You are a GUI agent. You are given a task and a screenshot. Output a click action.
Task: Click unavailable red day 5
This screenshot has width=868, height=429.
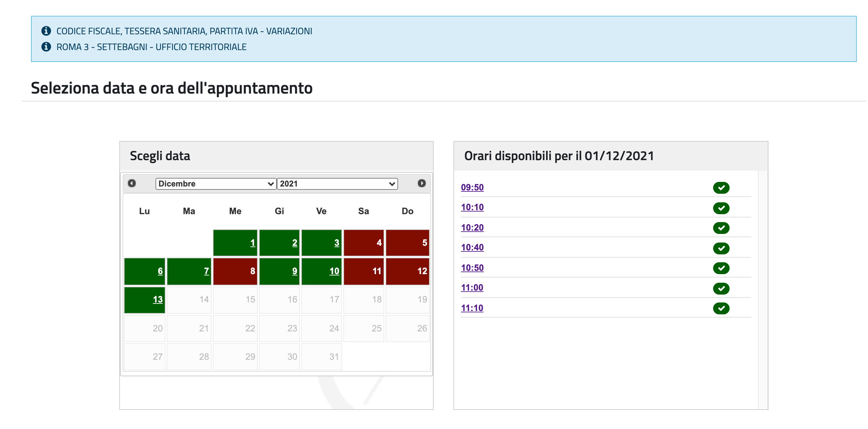point(407,243)
